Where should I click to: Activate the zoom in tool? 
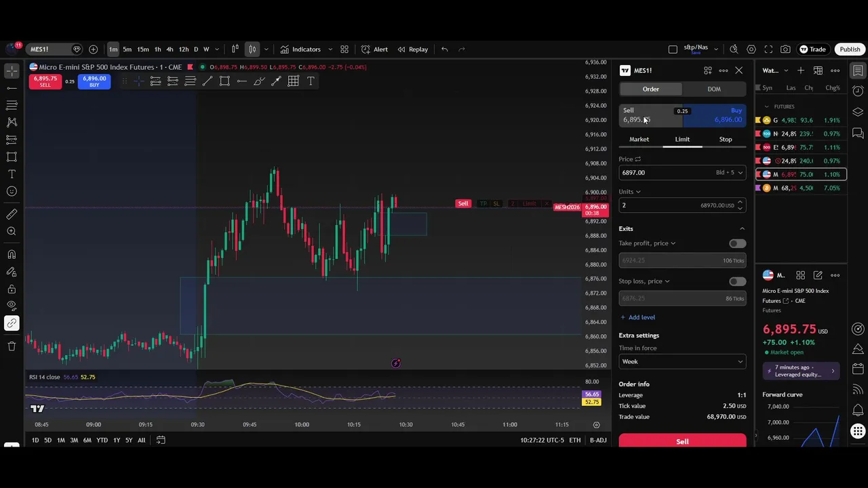click(x=12, y=232)
